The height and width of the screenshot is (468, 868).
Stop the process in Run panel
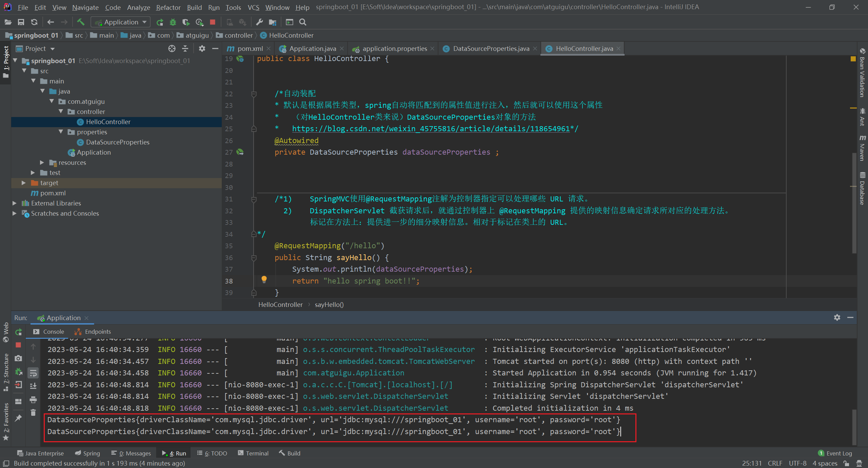pyautogui.click(x=19, y=345)
